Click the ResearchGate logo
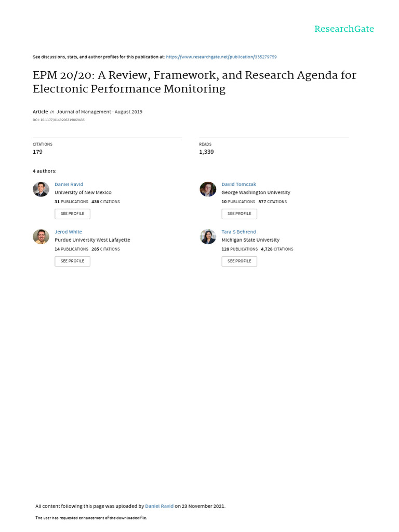 pos(344,29)
